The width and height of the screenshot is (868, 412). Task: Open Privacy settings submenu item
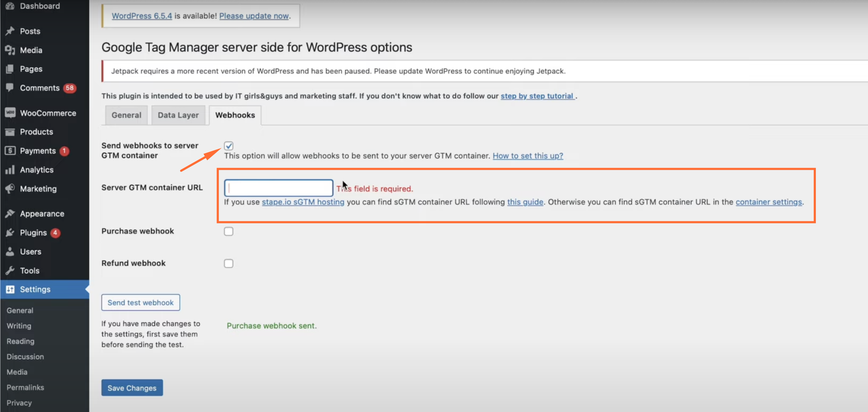(19, 403)
